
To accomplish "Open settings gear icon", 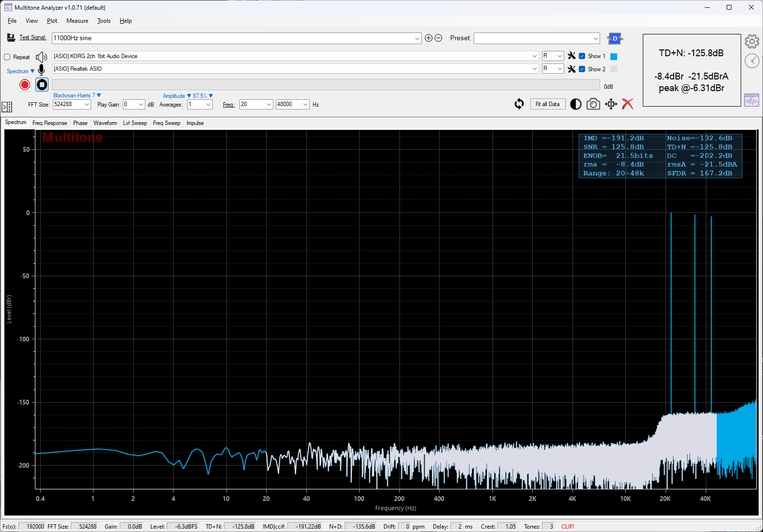I will point(752,42).
